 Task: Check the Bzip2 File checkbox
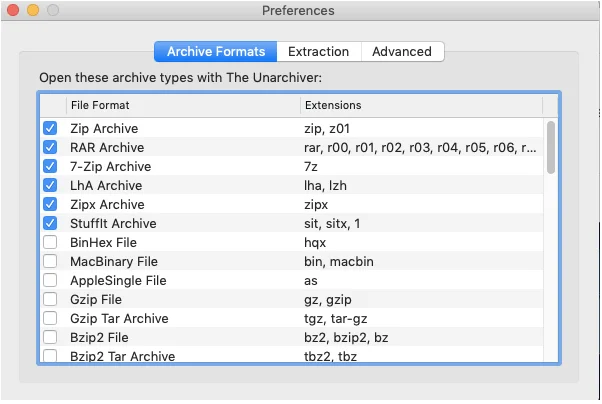coord(50,338)
